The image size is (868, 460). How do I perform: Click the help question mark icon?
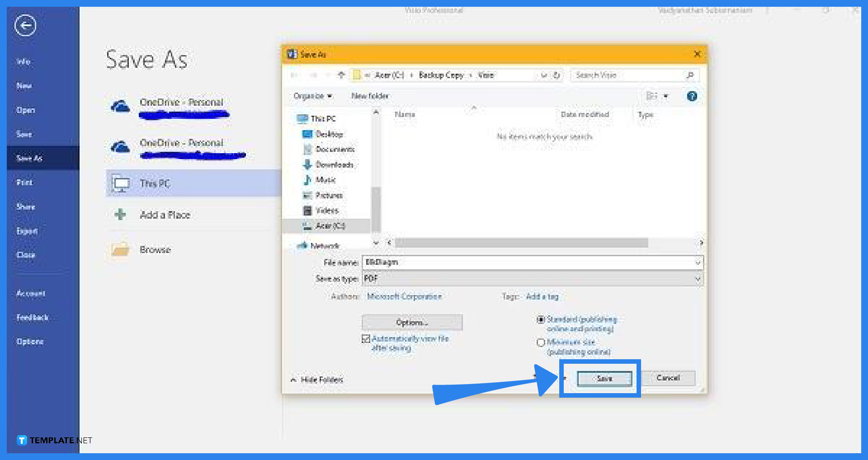tap(692, 96)
